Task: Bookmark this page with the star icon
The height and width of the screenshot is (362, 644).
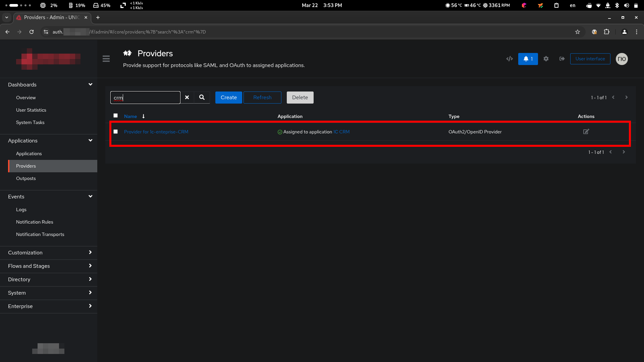Action: pos(578,32)
